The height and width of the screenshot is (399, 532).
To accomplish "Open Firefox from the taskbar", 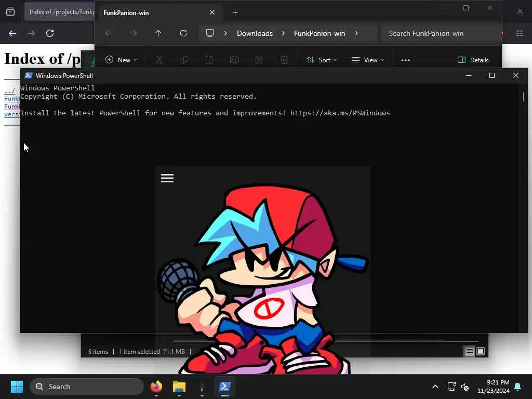I will pos(156,387).
